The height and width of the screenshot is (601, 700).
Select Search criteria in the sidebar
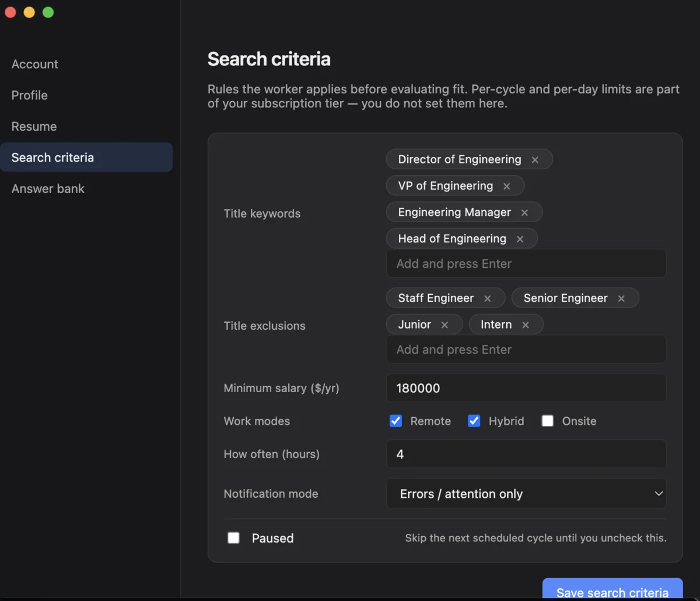point(86,157)
